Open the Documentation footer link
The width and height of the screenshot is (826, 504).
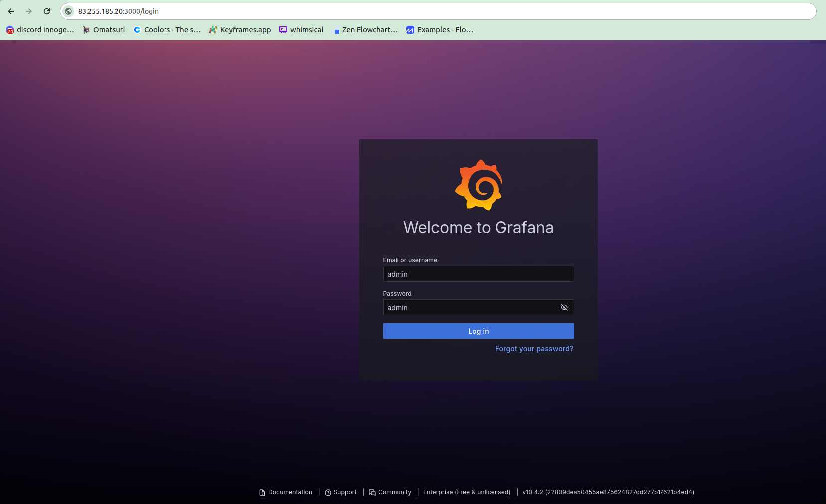(x=286, y=492)
